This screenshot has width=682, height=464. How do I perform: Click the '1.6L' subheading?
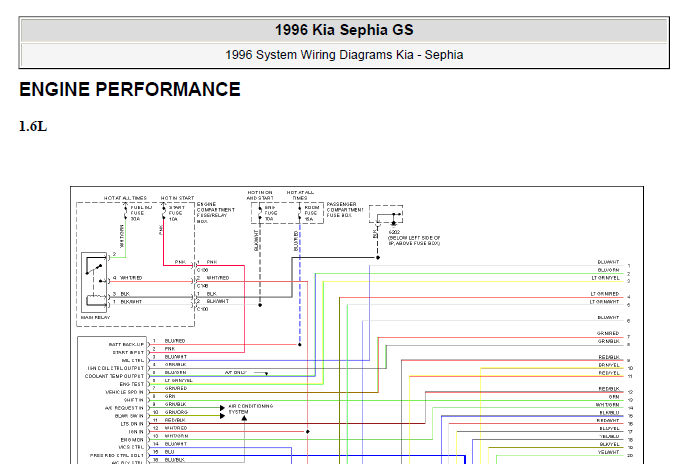(x=33, y=127)
